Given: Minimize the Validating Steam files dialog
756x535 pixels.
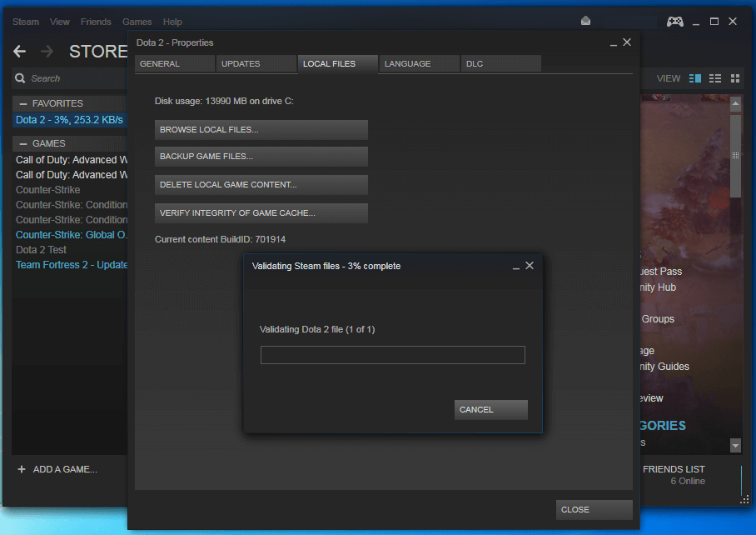Looking at the screenshot, I should 516,267.
